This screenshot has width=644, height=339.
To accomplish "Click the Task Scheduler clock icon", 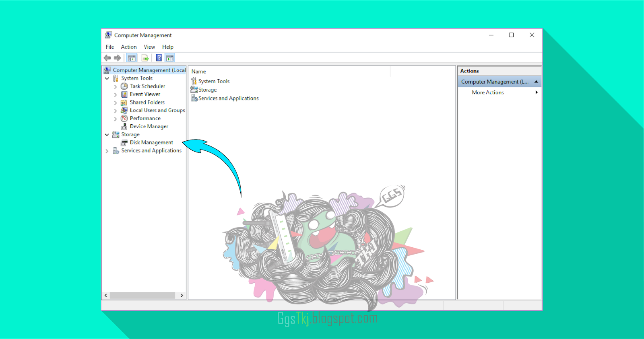I will pos(124,86).
